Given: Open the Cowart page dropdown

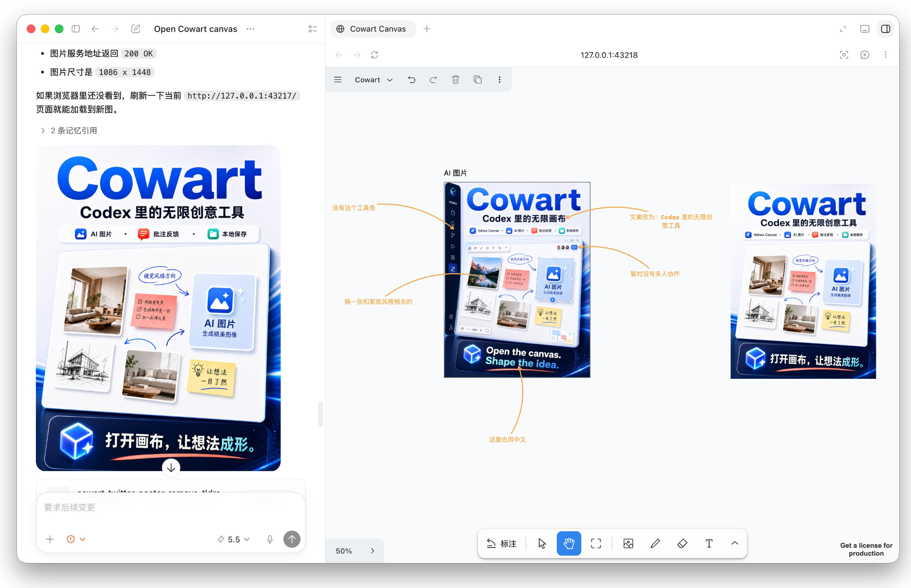Looking at the screenshot, I should [374, 80].
